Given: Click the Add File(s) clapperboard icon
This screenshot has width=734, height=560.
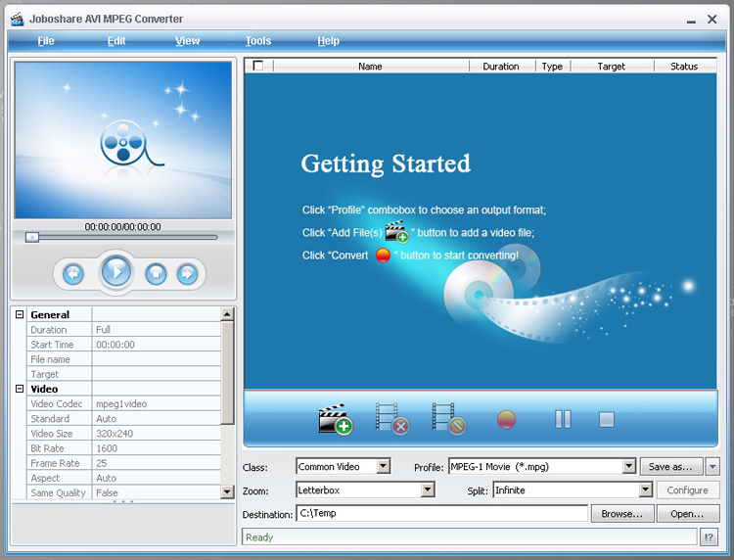Looking at the screenshot, I should (336, 419).
